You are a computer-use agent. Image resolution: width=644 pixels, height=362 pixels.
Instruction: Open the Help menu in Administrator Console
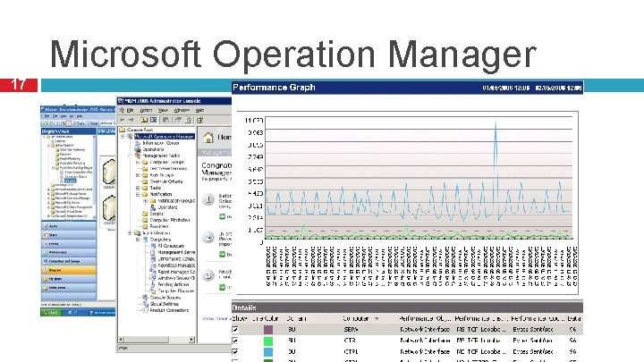199,111
